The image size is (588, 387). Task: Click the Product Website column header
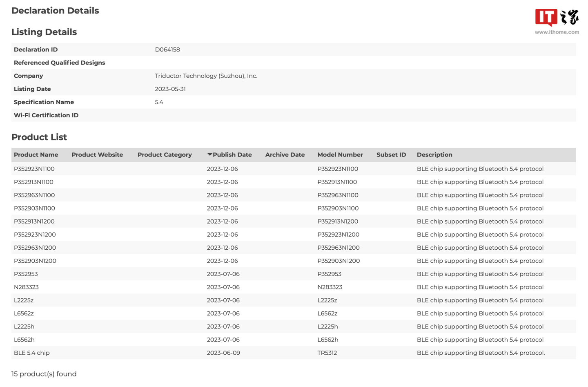click(x=97, y=155)
